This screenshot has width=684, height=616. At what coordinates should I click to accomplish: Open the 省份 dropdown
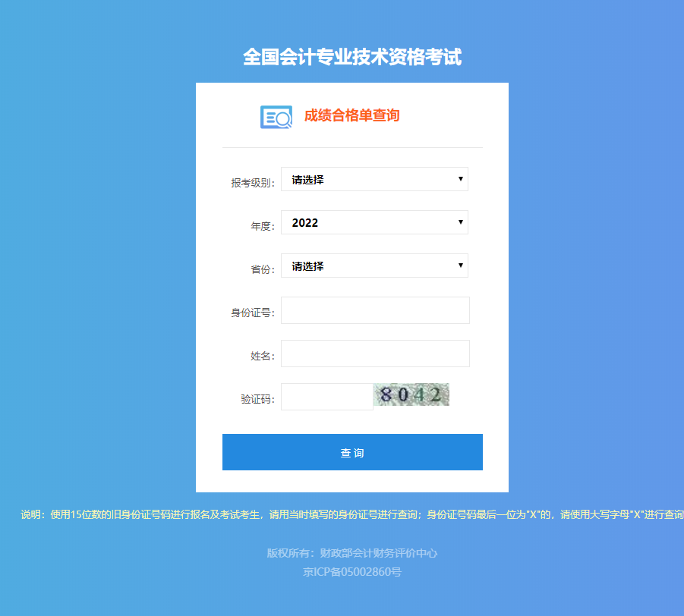[x=374, y=266]
